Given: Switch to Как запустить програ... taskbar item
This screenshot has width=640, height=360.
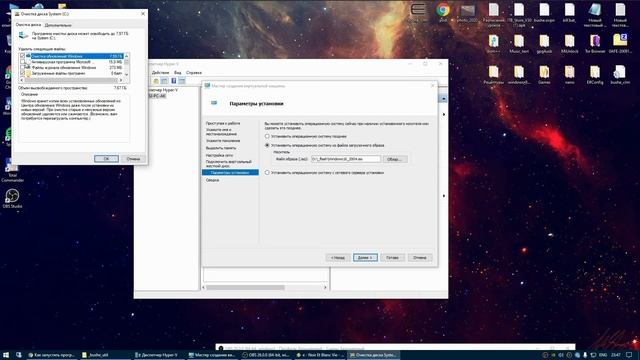Looking at the screenshot, I should [x=52, y=355].
